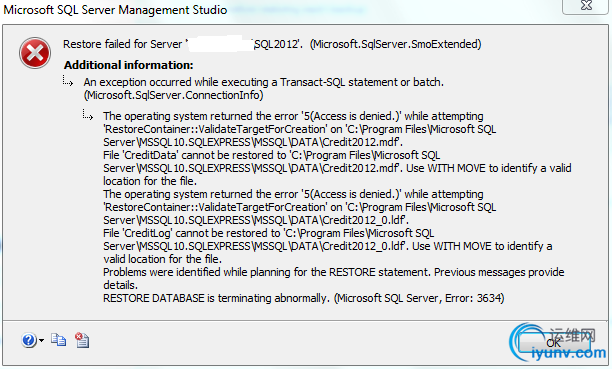This screenshot has width=612, height=369.
Task: Show technical details with the clipboard icon
Action: pos(82,340)
